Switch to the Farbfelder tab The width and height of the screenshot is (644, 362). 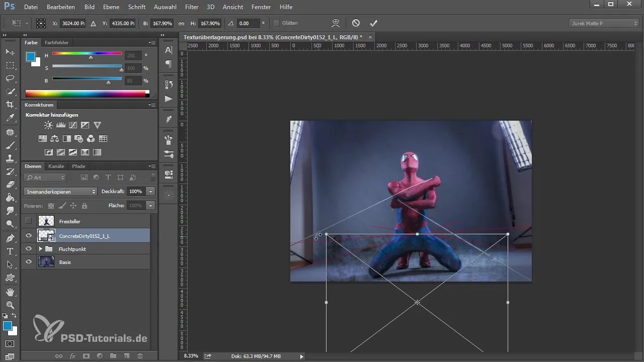click(56, 43)
